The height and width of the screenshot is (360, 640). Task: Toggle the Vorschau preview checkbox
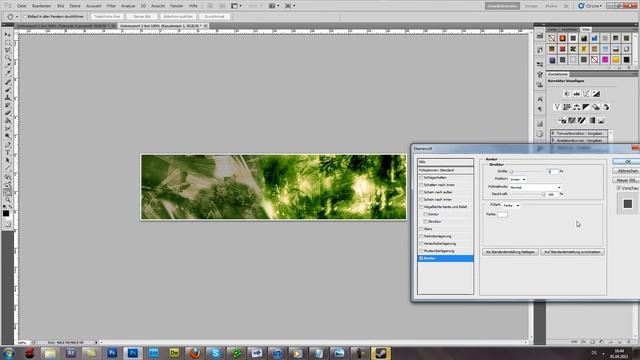[x=619, y=188]
